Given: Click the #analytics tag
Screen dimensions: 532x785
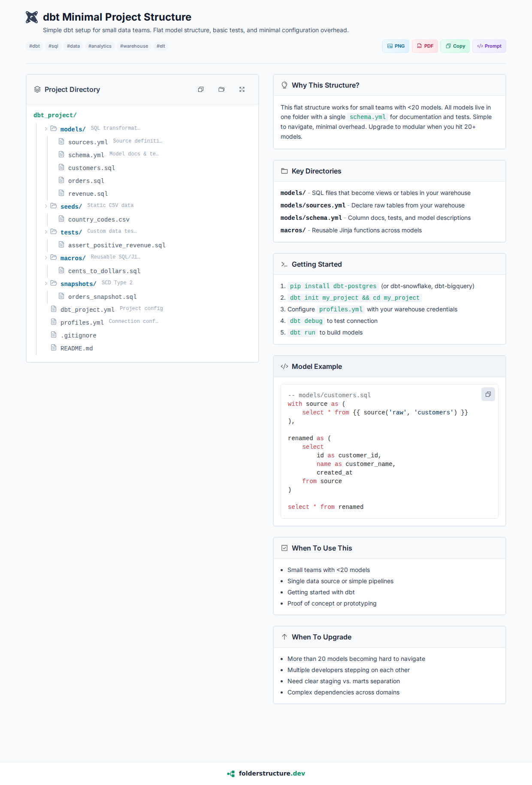Looking at the screenshot, I should pos(100,46).
